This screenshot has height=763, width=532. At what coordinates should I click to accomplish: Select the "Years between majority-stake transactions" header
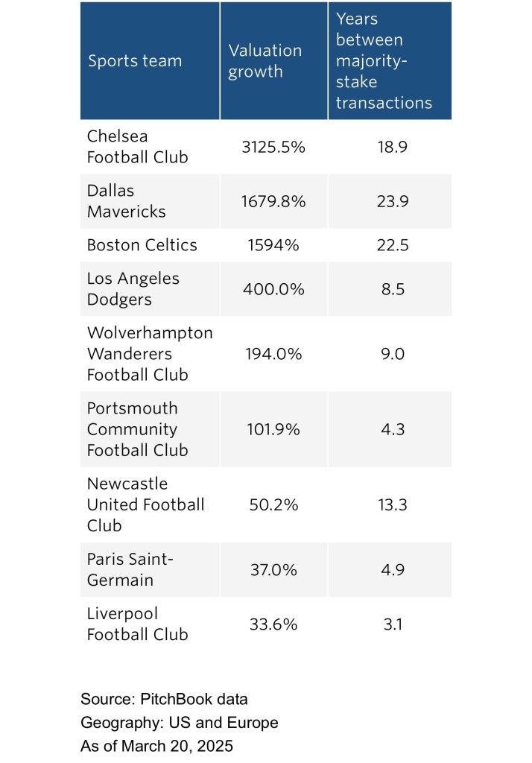pyautogui.click(x=384, y=61)
